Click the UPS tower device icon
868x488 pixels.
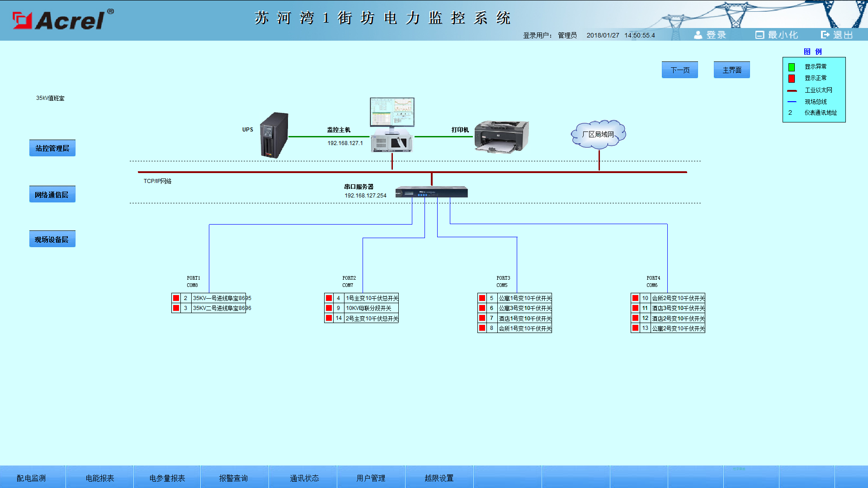[274, 135]
